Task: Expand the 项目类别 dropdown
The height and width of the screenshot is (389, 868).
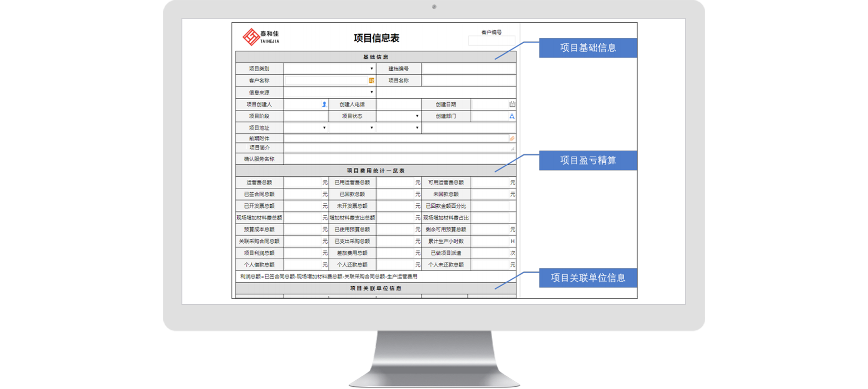Action: coord(372,69)
